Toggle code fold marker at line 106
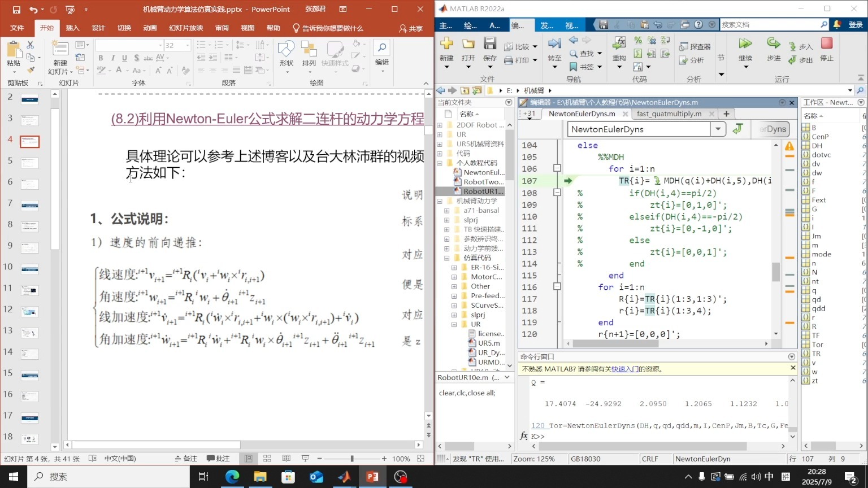Screen dimensions: 868x488 tap(557, 168)
